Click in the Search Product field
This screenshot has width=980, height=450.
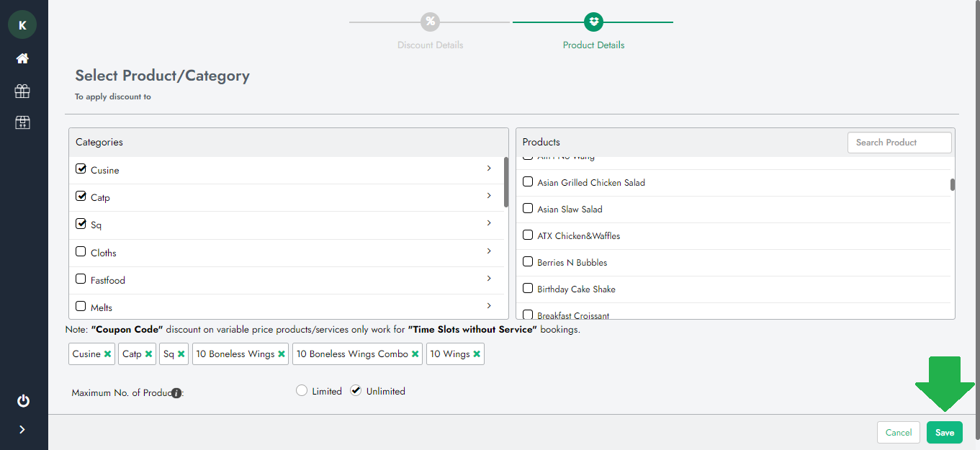coord(899,143)
